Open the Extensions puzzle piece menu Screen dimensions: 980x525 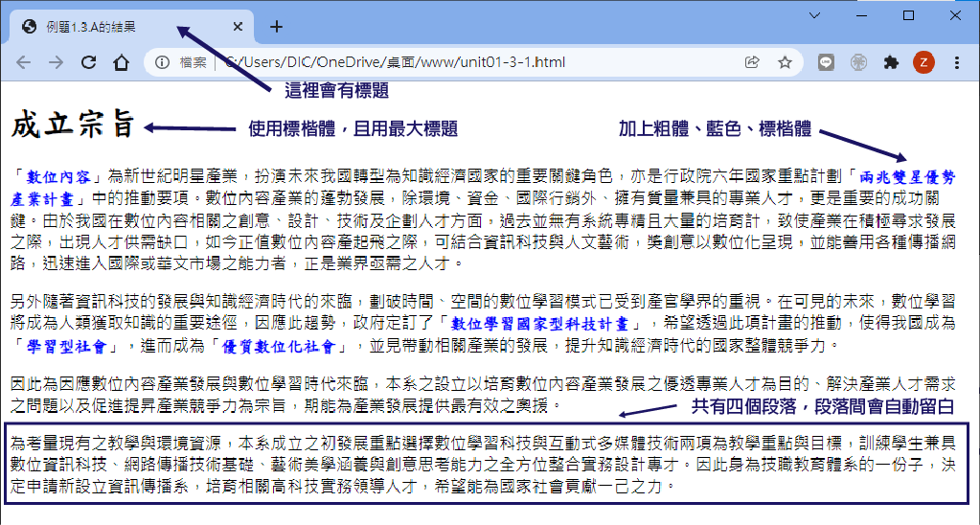(891, 62)
